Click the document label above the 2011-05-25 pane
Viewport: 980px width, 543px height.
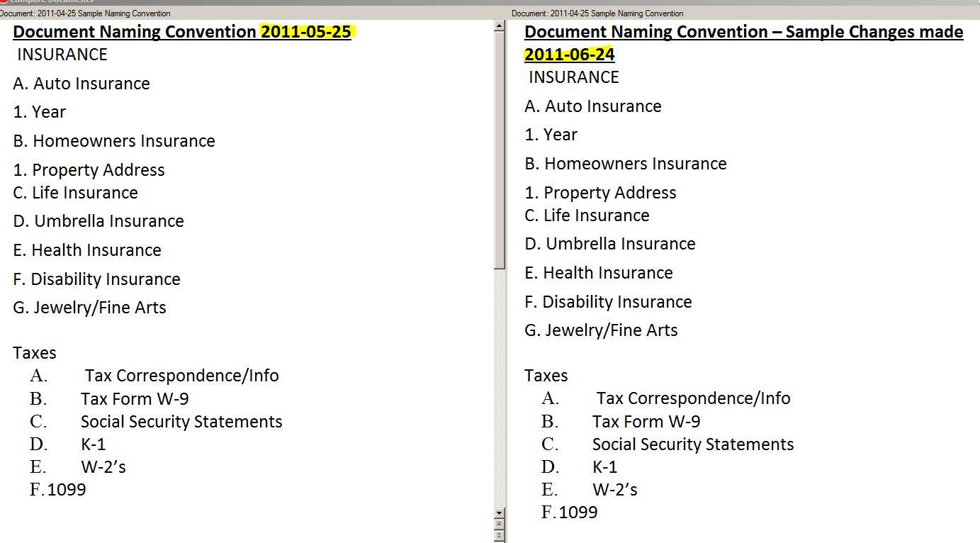coord(85,13)
